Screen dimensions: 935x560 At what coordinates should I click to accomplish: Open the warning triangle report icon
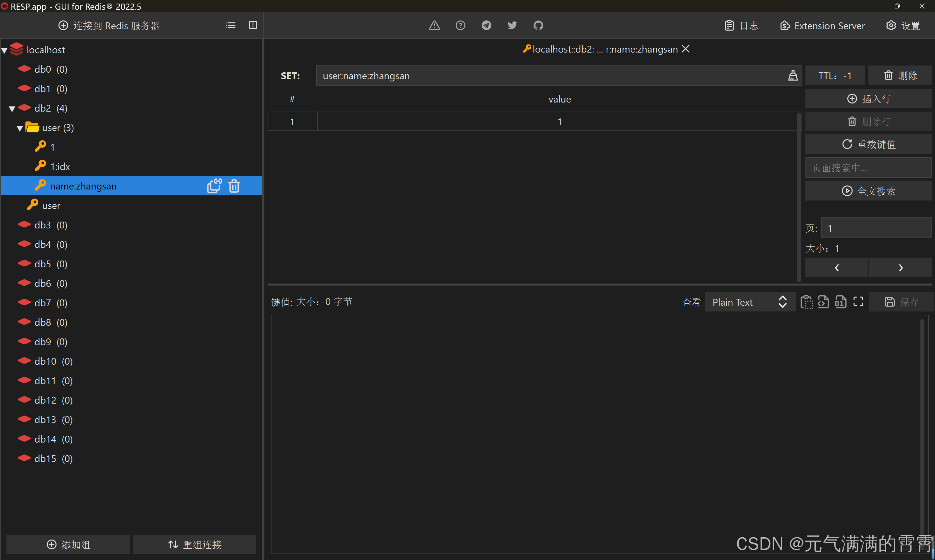(x=434, y=25)
